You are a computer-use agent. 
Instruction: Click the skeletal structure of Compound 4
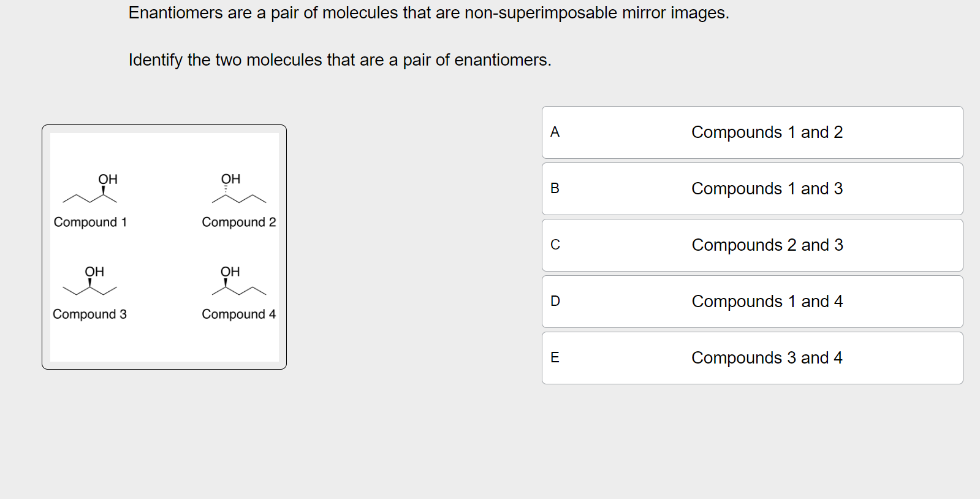[238, 288]
